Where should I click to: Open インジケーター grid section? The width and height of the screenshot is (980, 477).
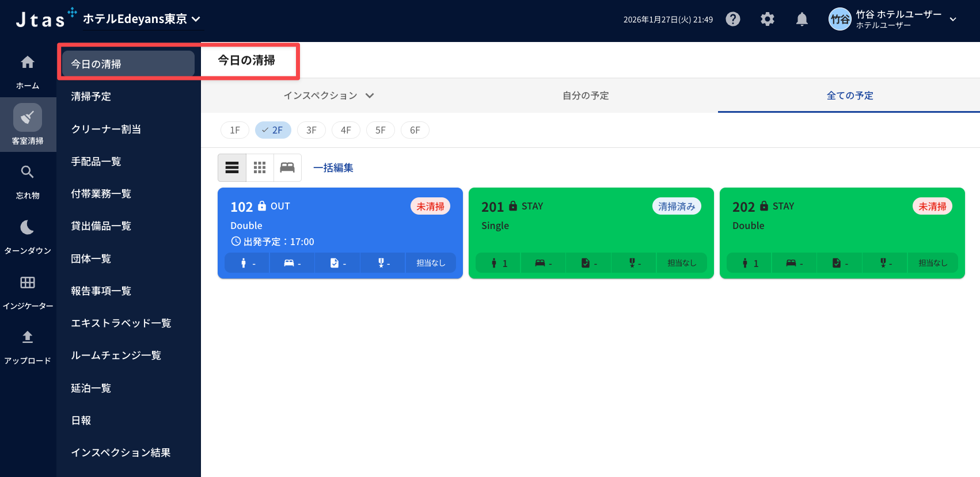point(28,292)
